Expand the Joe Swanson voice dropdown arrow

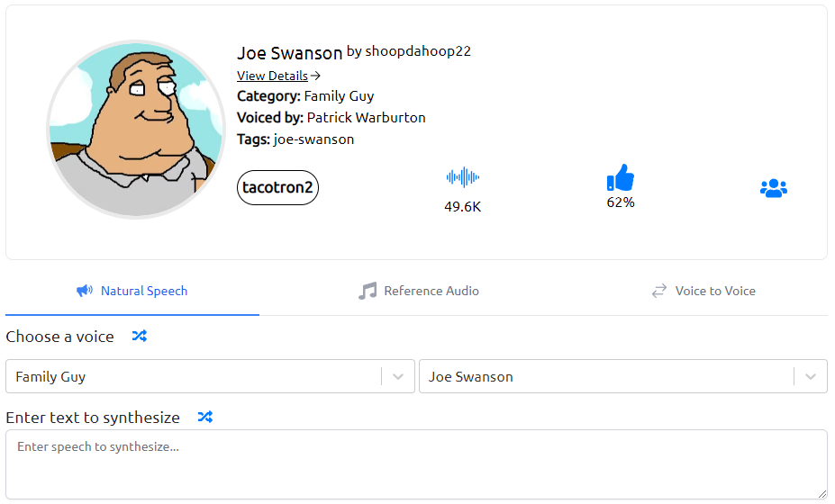point(811,377)
